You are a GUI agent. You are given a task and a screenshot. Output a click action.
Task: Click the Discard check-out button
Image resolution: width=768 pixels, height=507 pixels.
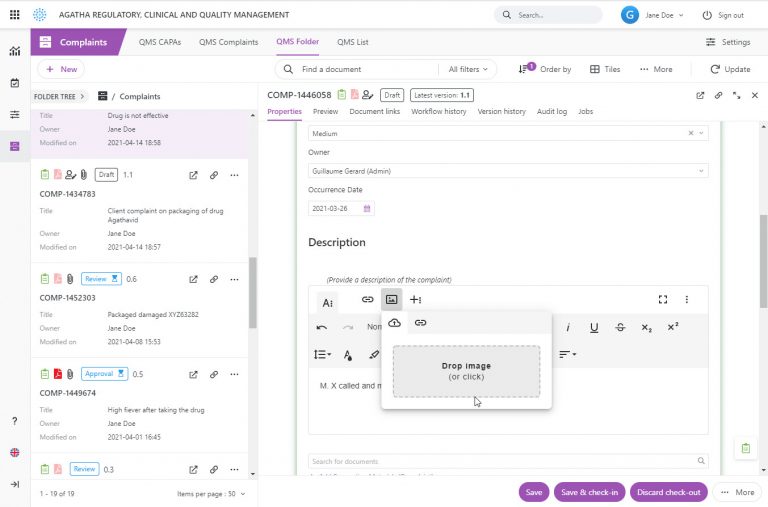tap(669, 492)
